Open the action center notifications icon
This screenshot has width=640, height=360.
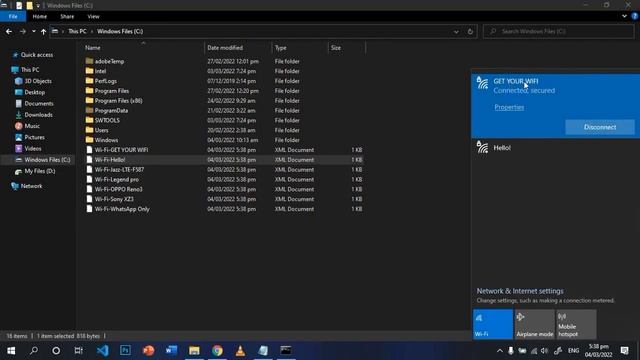pos(624,350)
